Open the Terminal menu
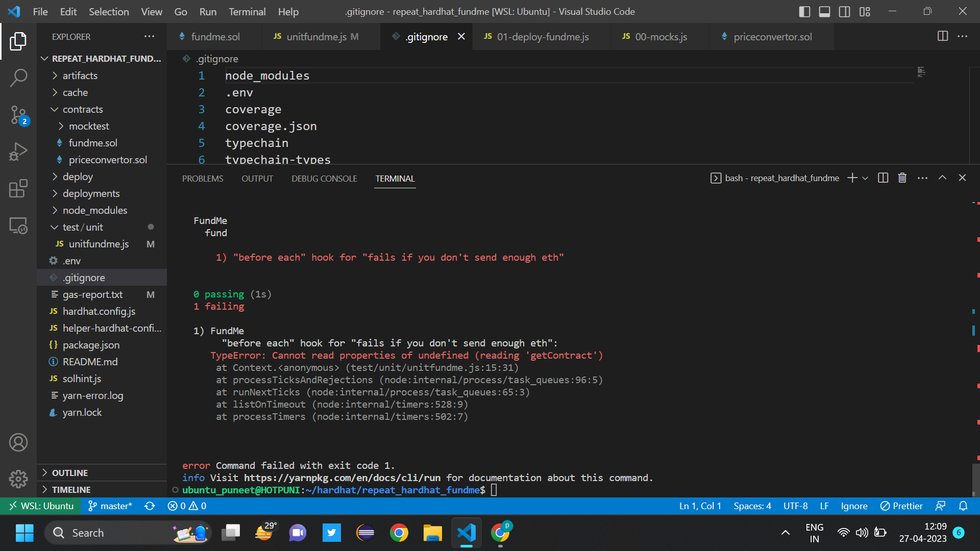Image resolution: width=980 pixels, height=551 pixels. pos(247,11)
